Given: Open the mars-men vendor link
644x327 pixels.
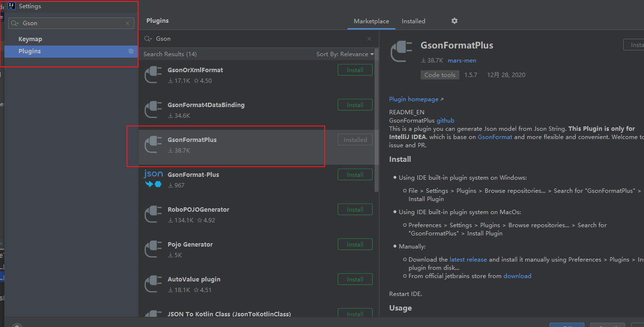Looking at the screenshot, I should pyautogui.click(x=462, y=61).
